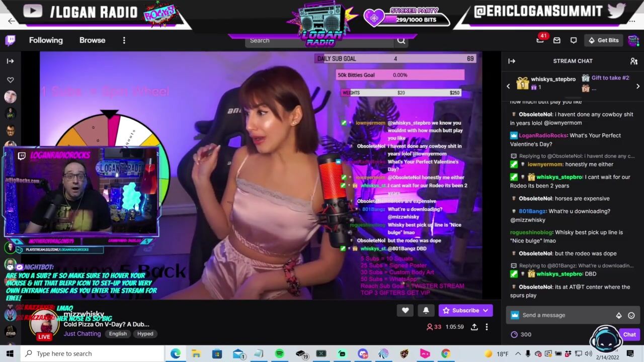Open the emote picker in chat input
The image size is (644, 362).
(x=631, y=315)
